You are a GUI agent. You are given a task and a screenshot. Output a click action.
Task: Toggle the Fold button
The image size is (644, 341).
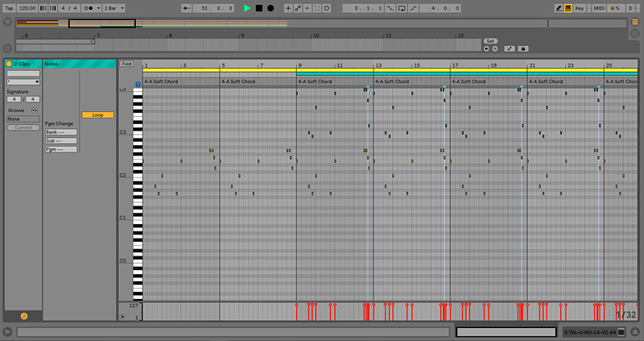coord(126,64)
